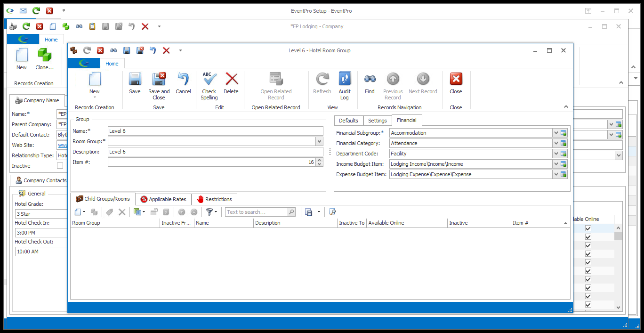Click the filter funnel icon in grid toolbar
Viewport: 644px width, 333px height.
pyautogui.click(x=209, y=212)
